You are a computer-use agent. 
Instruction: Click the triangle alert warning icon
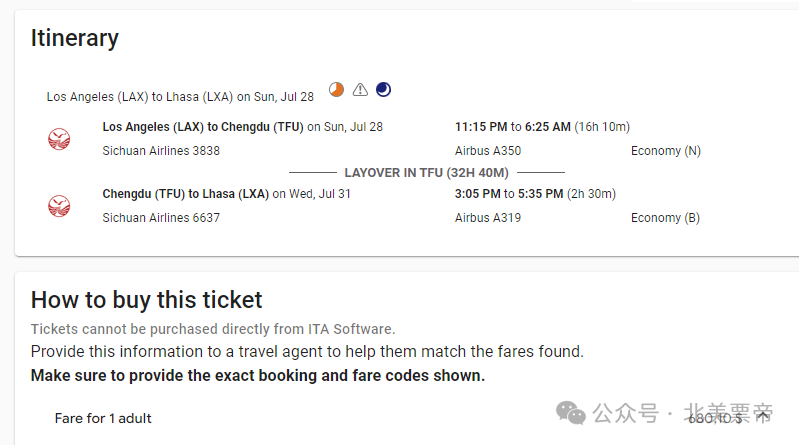360,90
